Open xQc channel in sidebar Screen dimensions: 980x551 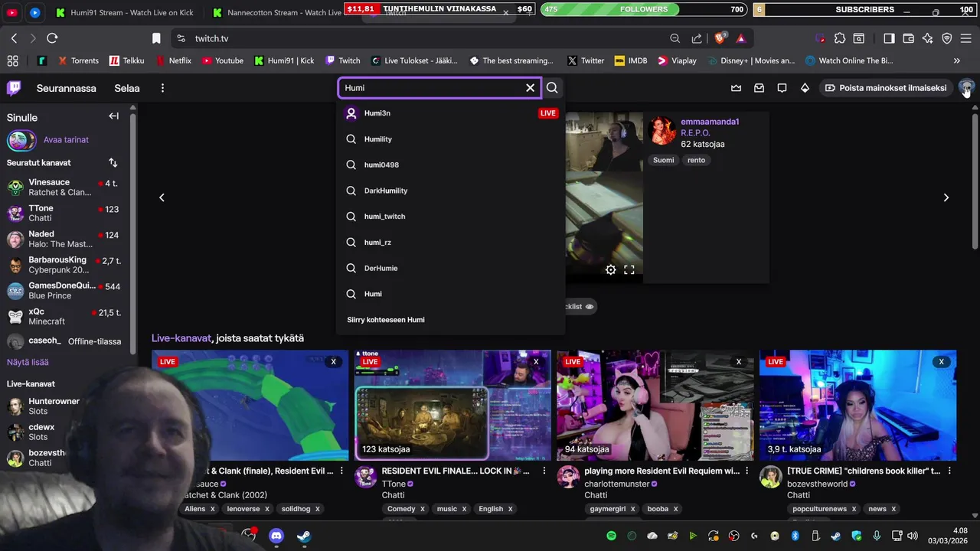point(64,317)
